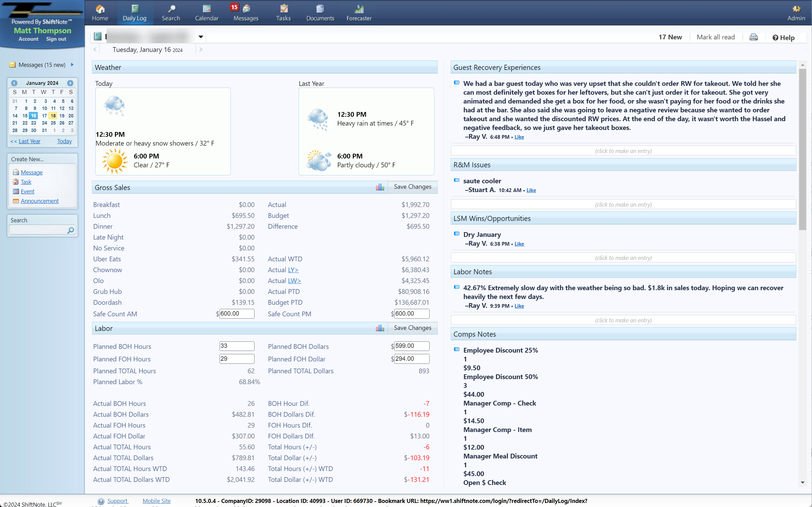This screenshot has width=812, height=507.
Task: Click the Safe Count AM input field
Action: click(237, 314)
